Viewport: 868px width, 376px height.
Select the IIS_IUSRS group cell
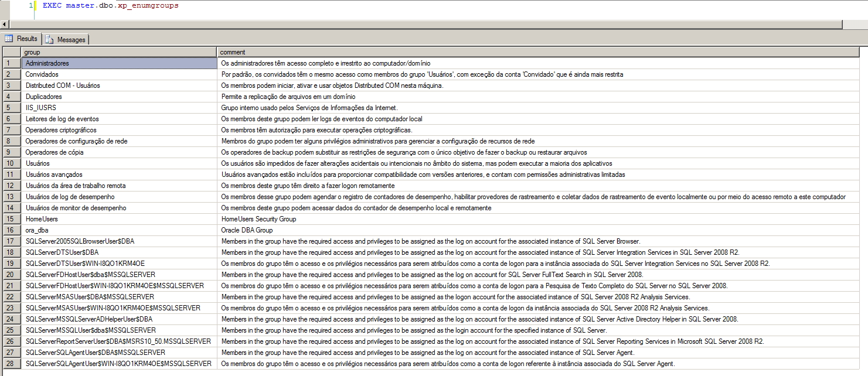click(x=120, y=108)
